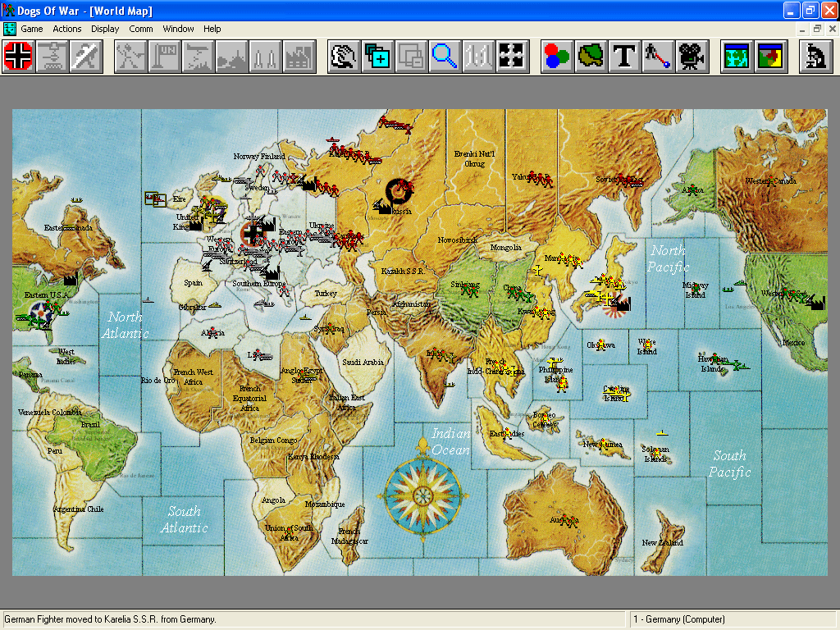The width and height of the screenshot is (840, 630).
Task: Click the microscope toolbar icon
Action: pyautogui.click(x=815, y=57)
